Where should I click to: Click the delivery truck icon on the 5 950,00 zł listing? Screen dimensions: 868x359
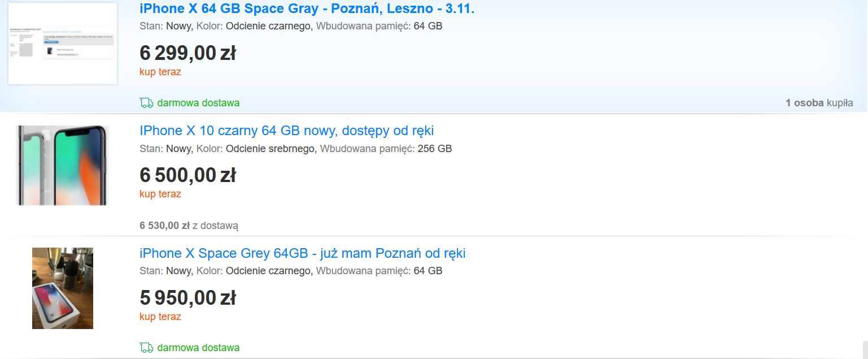146,347
